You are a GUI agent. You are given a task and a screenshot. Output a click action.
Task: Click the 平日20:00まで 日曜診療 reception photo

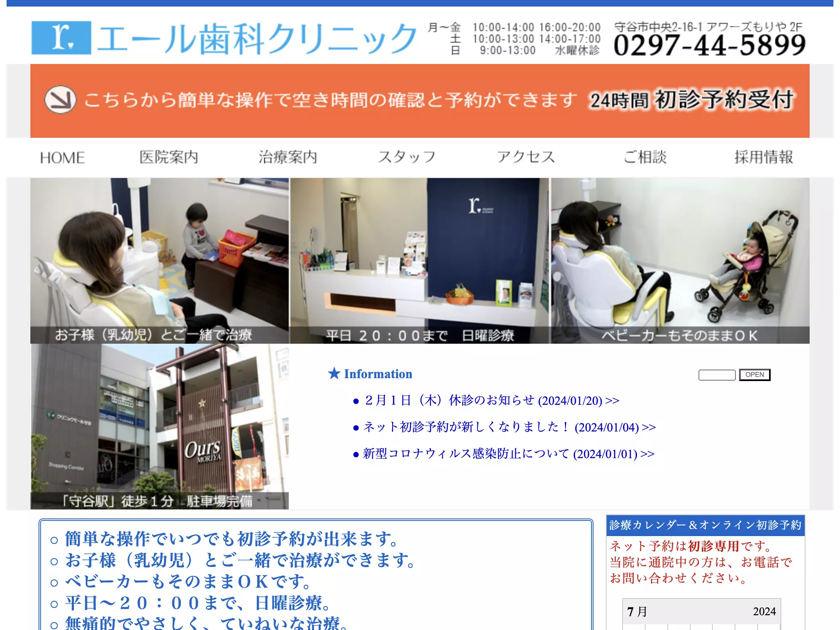420,260
